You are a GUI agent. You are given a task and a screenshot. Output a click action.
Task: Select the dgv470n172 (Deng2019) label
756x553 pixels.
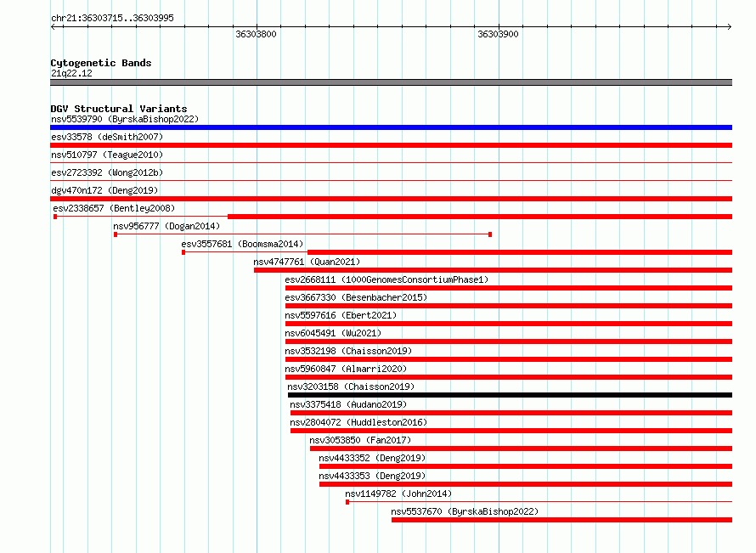point(104,190)
